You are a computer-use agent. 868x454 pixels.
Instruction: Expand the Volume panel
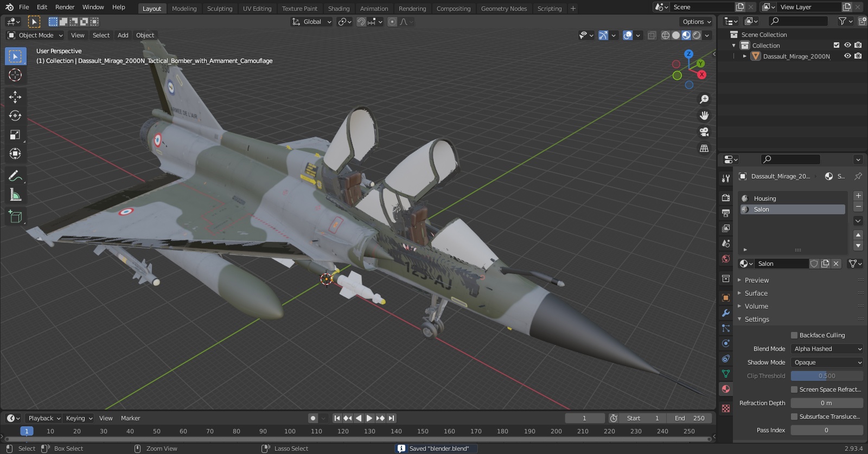pyautogui.click(x=756, y=306)
